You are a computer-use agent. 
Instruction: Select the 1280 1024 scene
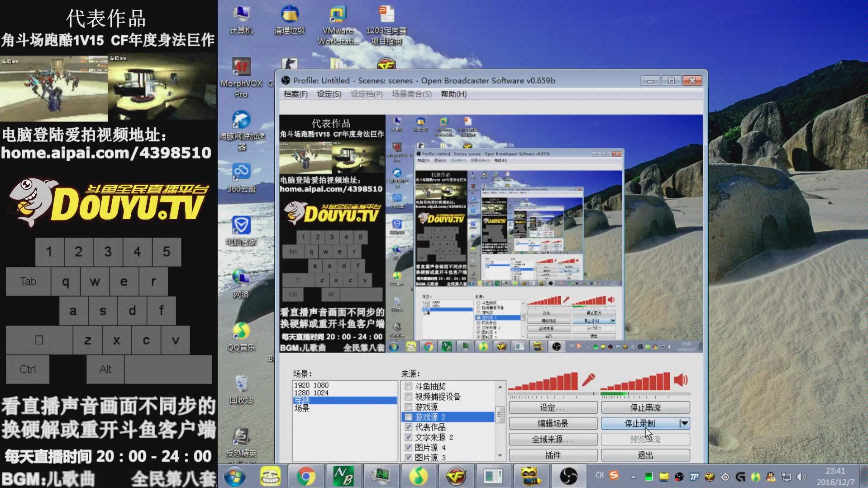click(345, 392)
